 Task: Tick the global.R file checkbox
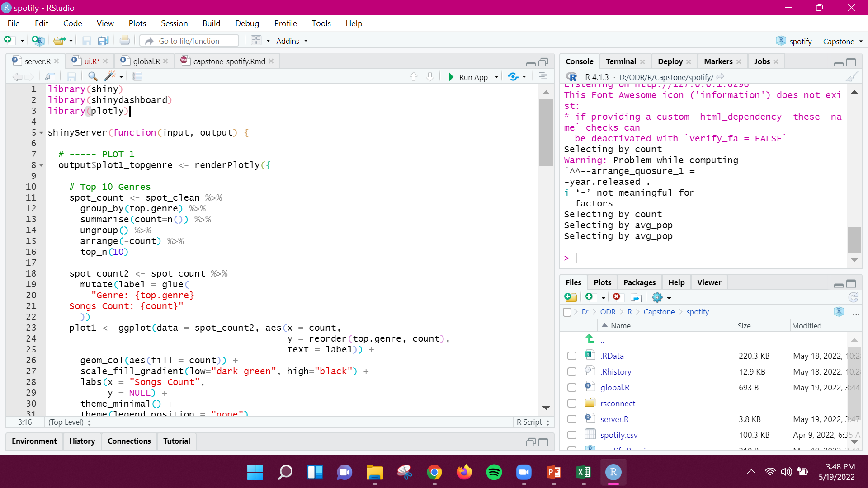pos(572,388)
